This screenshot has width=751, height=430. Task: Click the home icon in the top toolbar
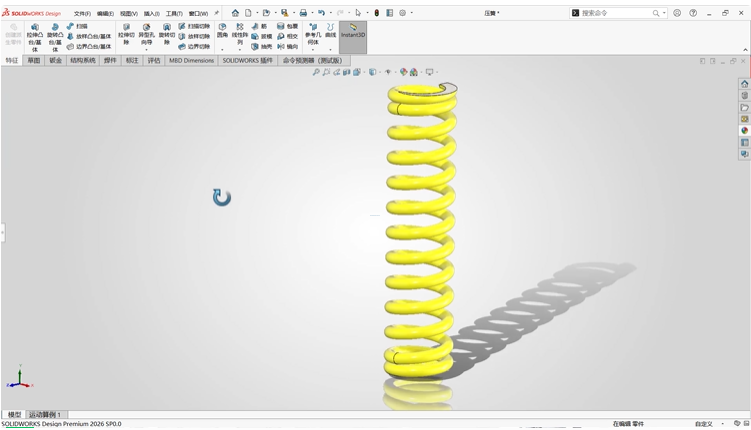tap(236, 13)
